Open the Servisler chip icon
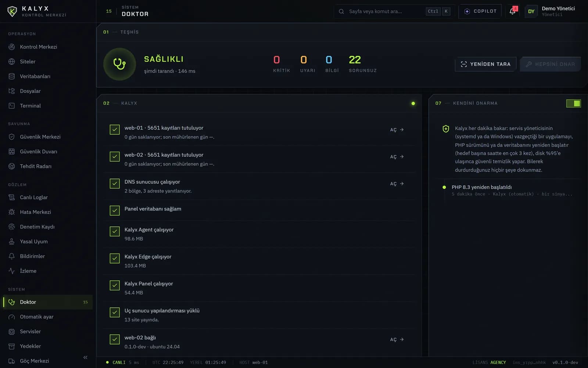Screen dimensions: 588x368 [x=12, y=332]
